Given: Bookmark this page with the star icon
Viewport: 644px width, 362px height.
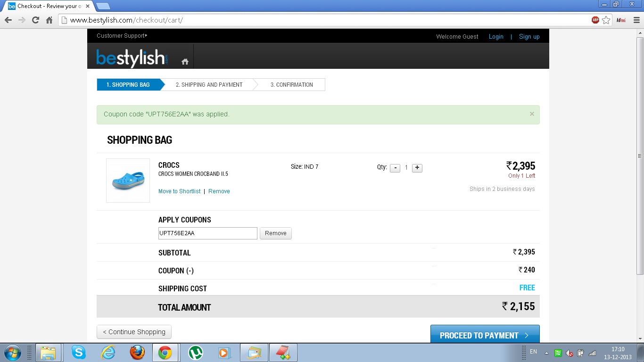Looking at the screenshot, I should 606,20.
